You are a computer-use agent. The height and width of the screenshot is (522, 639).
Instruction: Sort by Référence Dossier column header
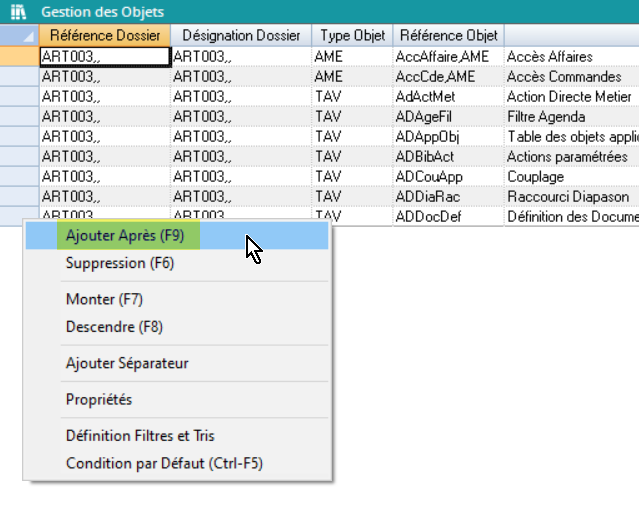coord(104,36)
